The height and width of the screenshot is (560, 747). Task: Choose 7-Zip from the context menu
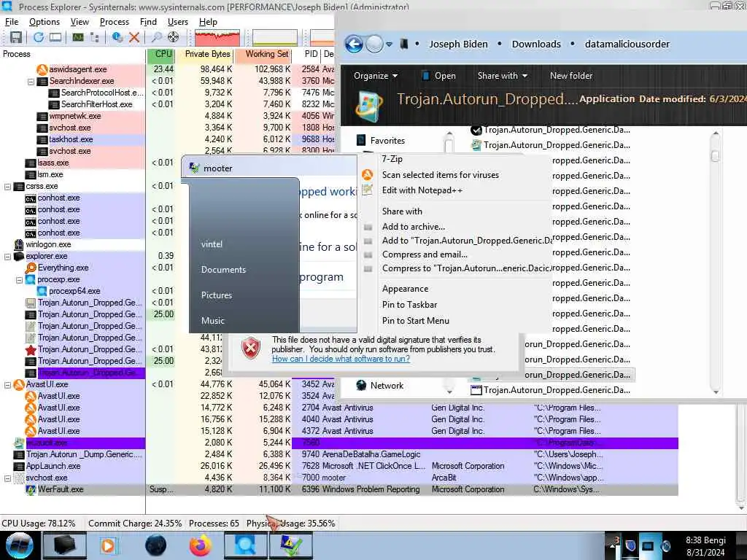pos(392,159)
